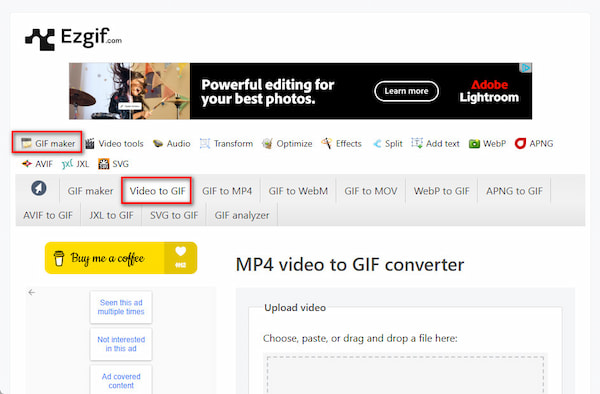Open the SVG menu item

click(113, 164)
